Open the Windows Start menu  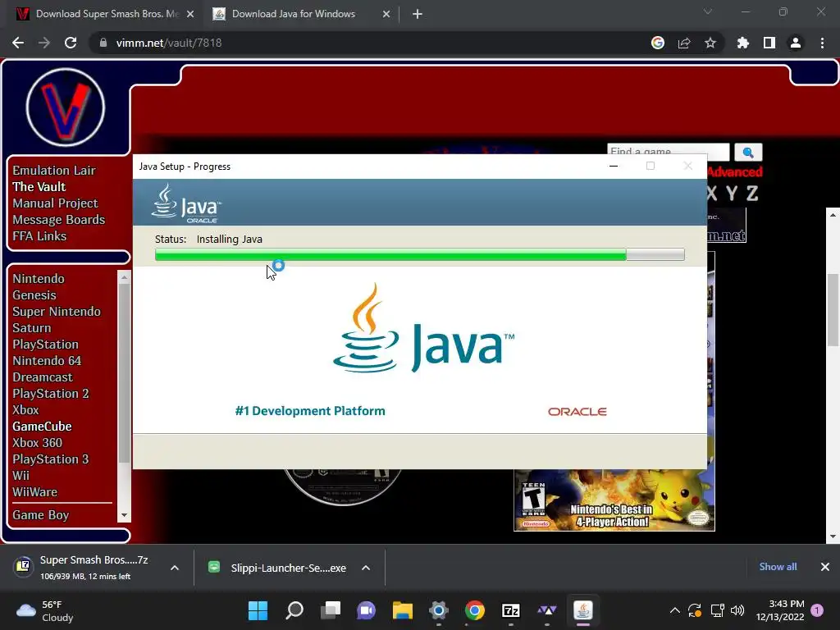click(258, 610)
